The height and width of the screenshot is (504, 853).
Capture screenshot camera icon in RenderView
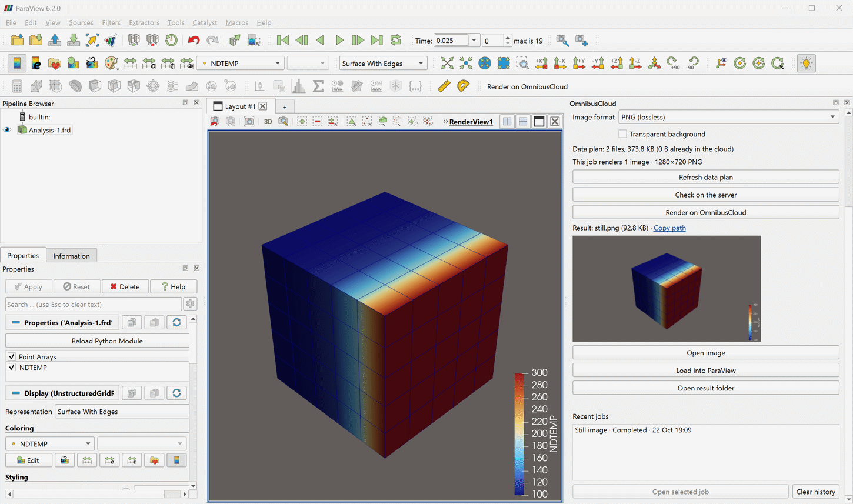(x=249, y=121)
